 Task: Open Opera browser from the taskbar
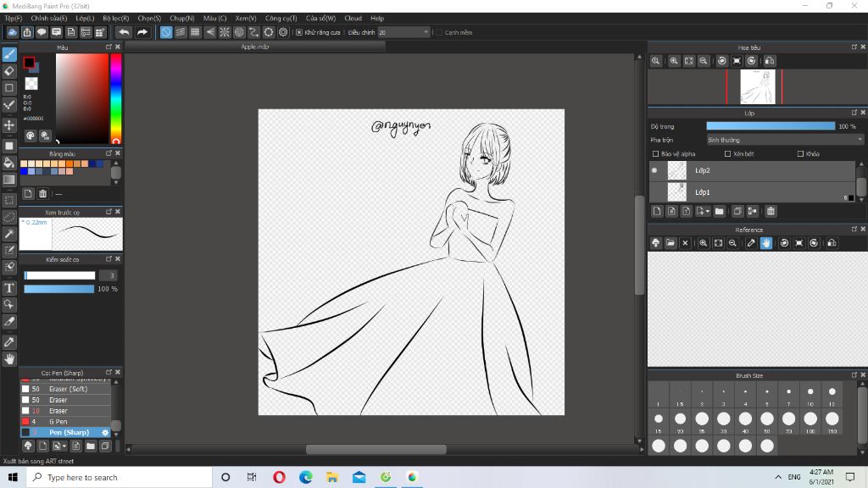[279, 477]
